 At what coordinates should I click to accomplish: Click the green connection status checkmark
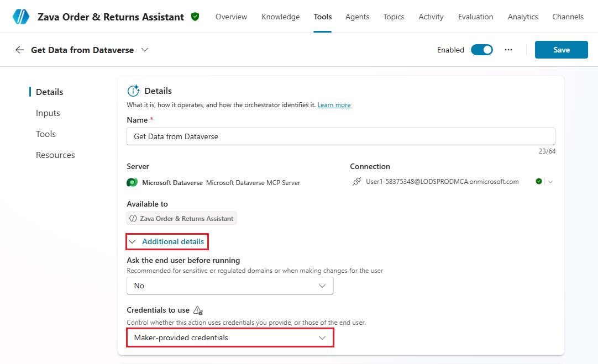(x=538, y=181)
